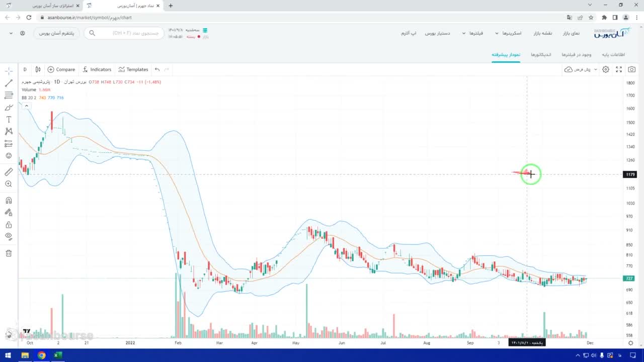Open the user profile icon
The image size is (644, 362).
coord(23,33)
